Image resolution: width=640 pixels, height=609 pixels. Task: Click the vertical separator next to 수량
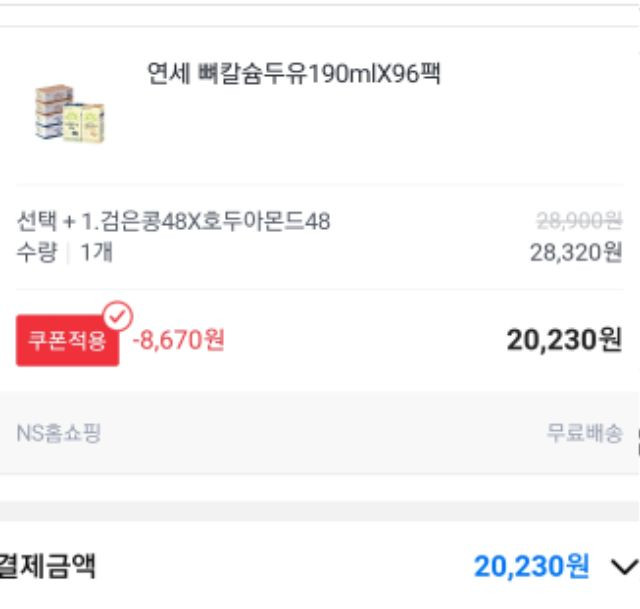[69, 253]
